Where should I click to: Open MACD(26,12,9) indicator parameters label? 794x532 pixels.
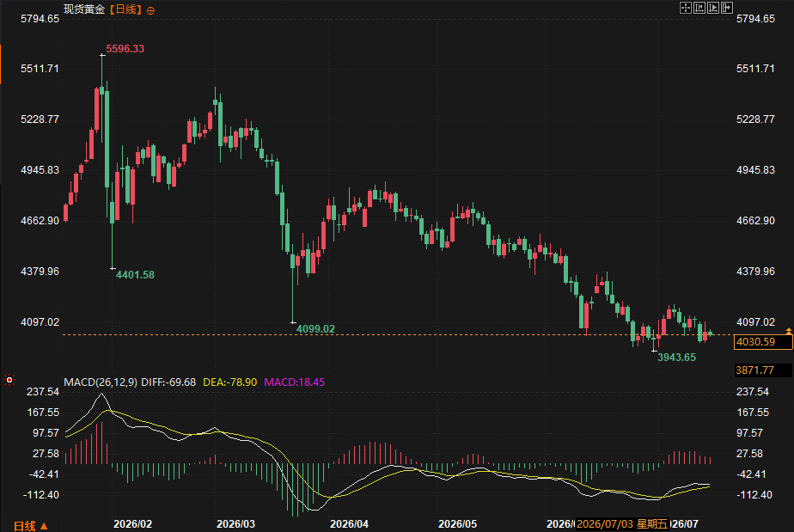click(101, 382)
